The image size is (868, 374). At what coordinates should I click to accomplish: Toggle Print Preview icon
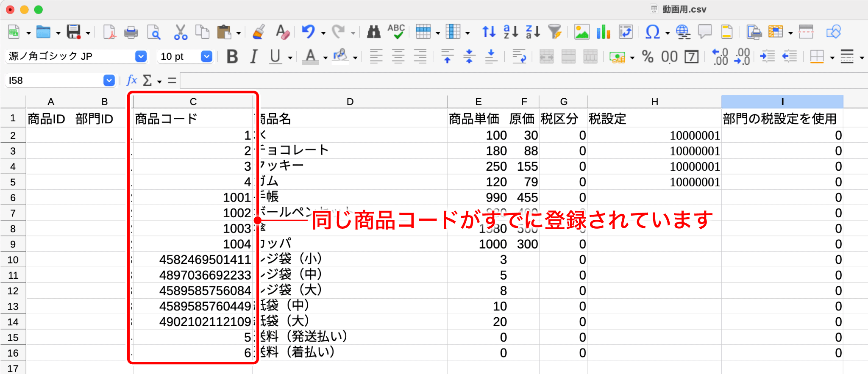pos(153,32)
